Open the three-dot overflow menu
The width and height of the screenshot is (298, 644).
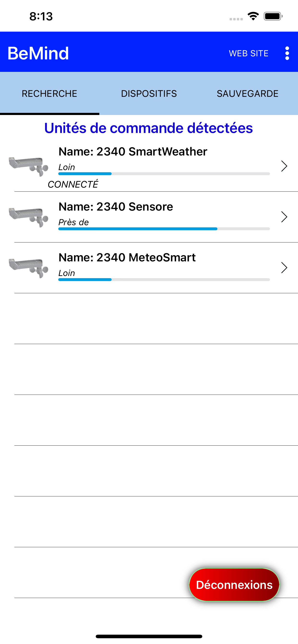pyautogui.click(x=287, y=53)
